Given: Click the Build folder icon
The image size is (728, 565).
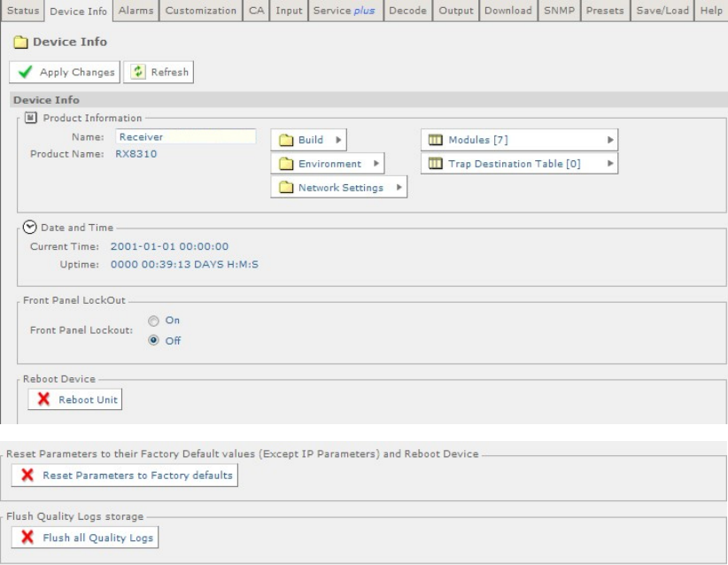Looking at the screenshot, I should tap(286, 140).
